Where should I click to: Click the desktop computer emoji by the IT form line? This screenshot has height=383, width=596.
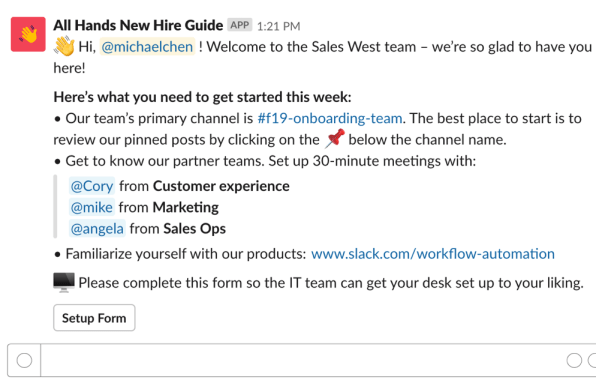(x=64, y=282)
